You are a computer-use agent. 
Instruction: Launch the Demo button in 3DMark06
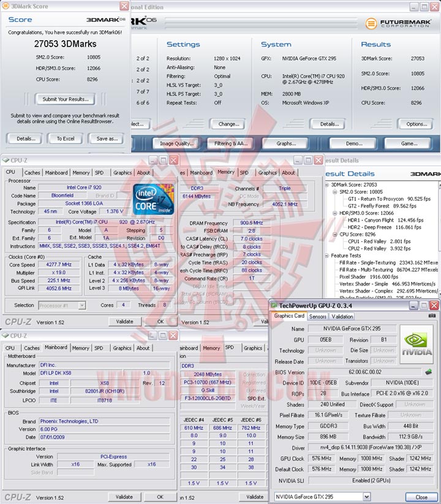[353, 144]
